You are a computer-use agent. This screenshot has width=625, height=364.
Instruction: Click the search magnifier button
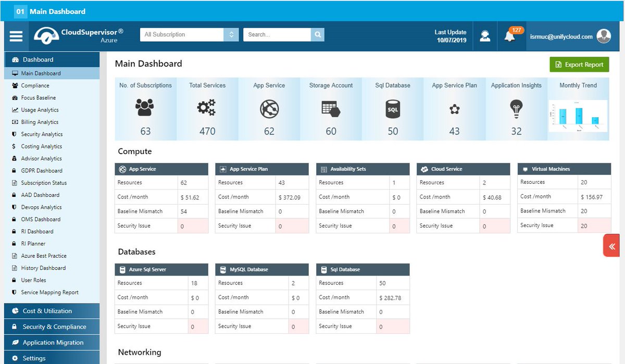coord(317,34)
